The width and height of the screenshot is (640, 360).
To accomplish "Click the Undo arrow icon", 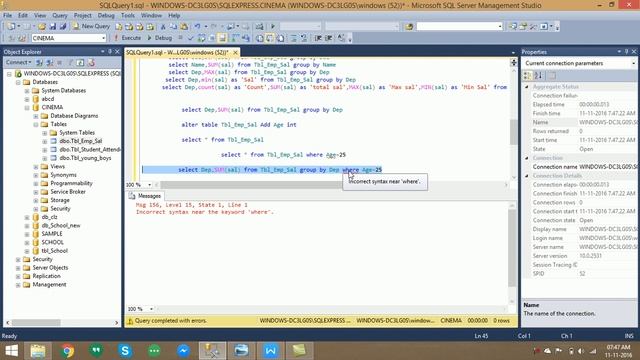I will (x=197, y=27).
